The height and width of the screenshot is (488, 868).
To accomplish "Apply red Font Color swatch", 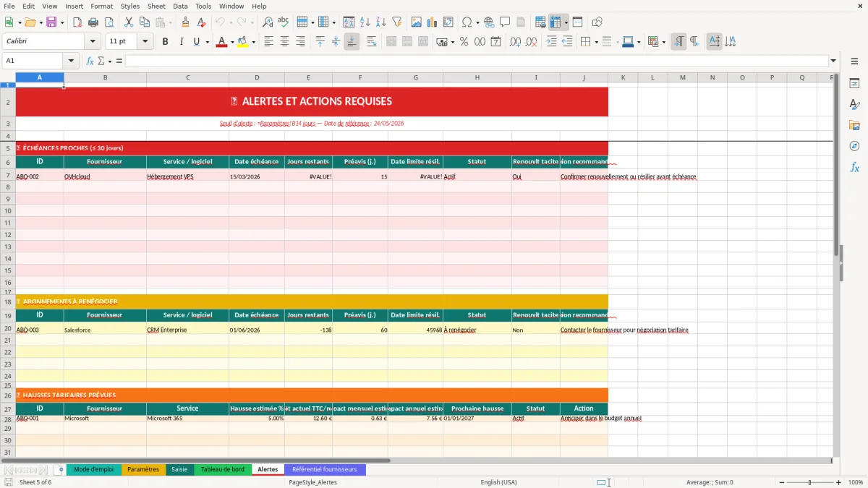I will point(221,42).
